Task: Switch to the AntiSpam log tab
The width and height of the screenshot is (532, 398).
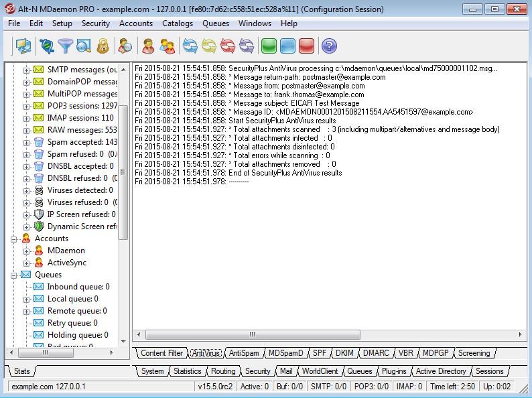Action: coord(244,353)
